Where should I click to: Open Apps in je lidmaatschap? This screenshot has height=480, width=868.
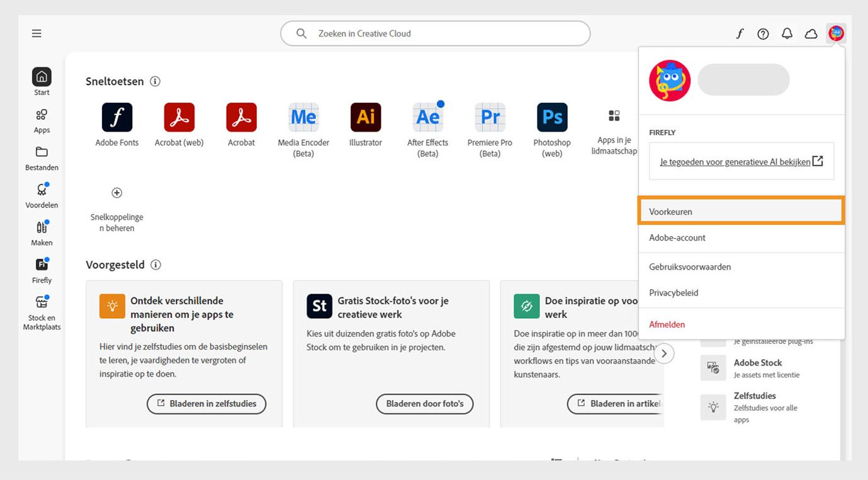click(x=614, y=132)
